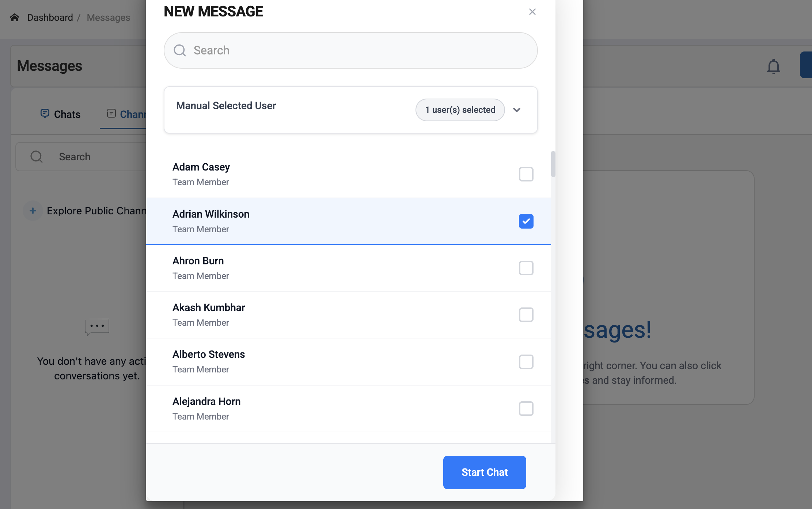Click the user list scrollbar thumb

(x=553, y=164)
